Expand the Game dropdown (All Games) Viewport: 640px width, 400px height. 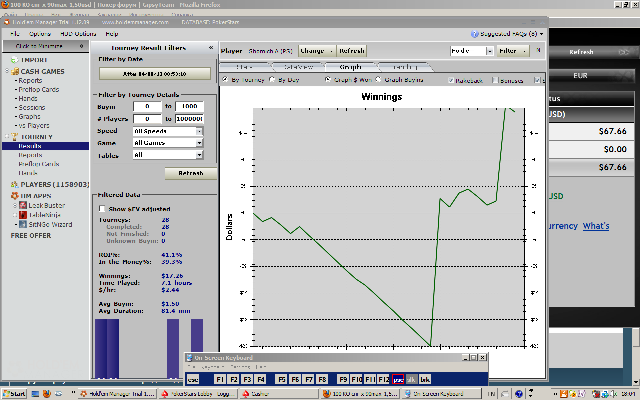coord(168,143)
